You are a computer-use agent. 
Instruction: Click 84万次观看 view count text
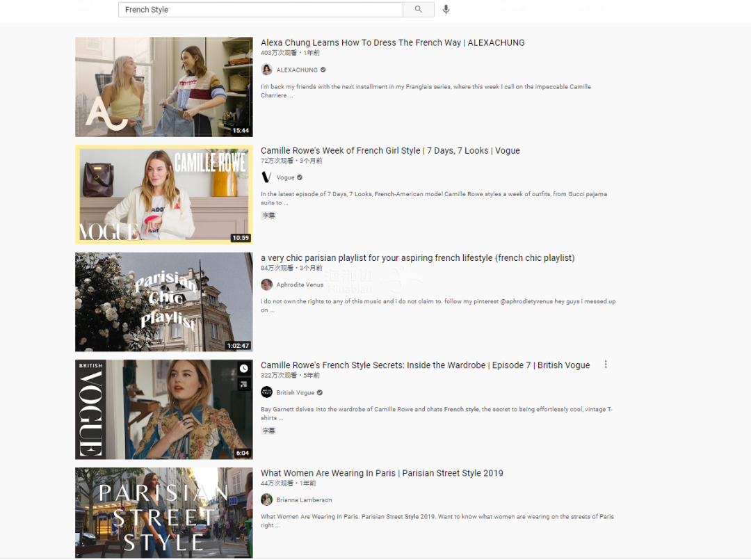(277, 268)
